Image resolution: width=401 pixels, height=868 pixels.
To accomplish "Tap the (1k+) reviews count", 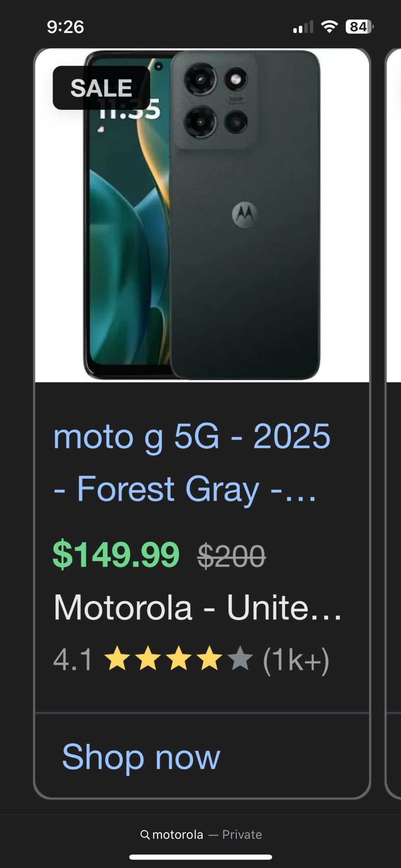I will pyautogui.click(x=296, y=660).
